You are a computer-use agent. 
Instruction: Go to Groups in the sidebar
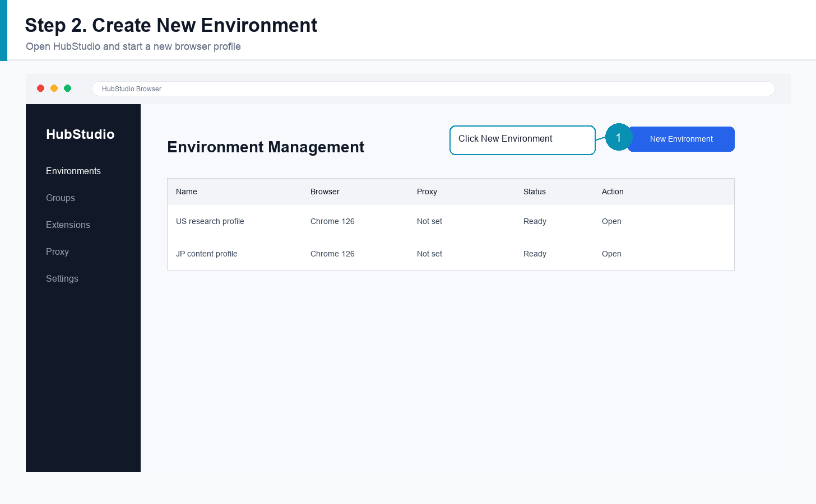pyautogui.click(x=61, y=198)
